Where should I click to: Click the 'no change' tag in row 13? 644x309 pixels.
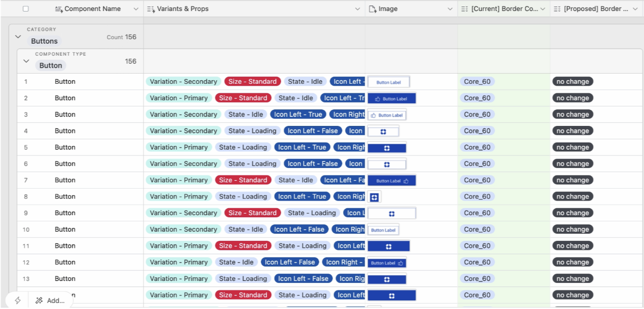tap(573, 278)
